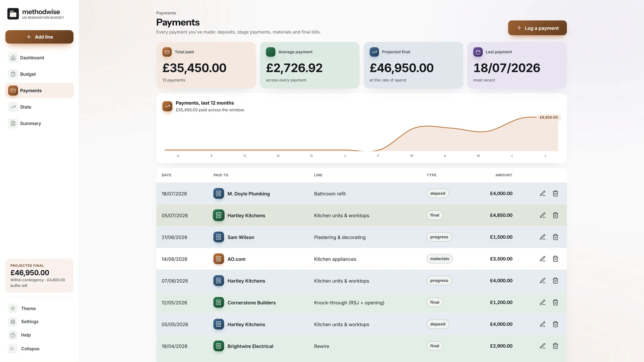Click the Average payment card icon
This screenshot has width=644, height=362.
[270, 52]
